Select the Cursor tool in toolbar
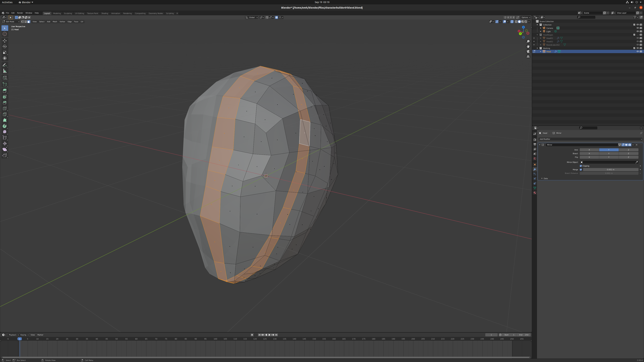The width and height of the screenshot is (644, 362). tap(5, 34)
